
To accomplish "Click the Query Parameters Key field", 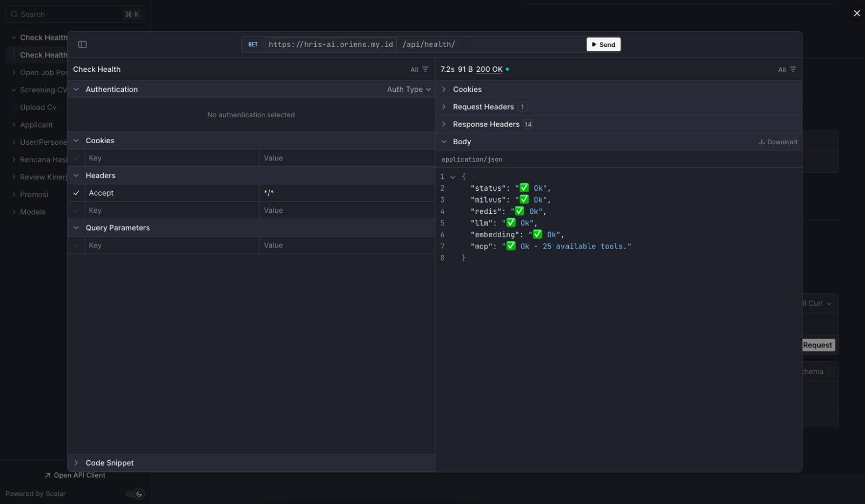I will (172, 245).
